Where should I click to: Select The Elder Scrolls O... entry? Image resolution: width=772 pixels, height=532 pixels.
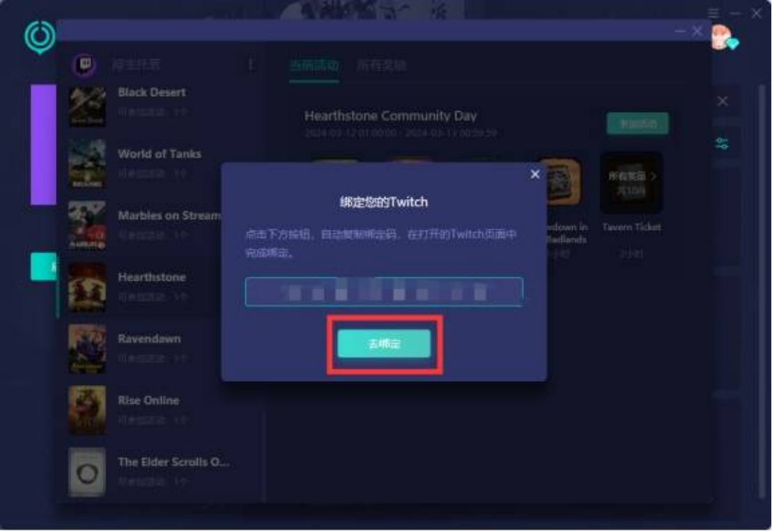coord(162,471)
